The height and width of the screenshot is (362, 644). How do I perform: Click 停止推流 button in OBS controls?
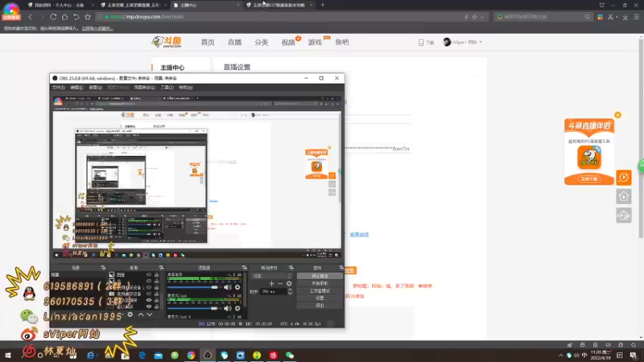point(320,276)
